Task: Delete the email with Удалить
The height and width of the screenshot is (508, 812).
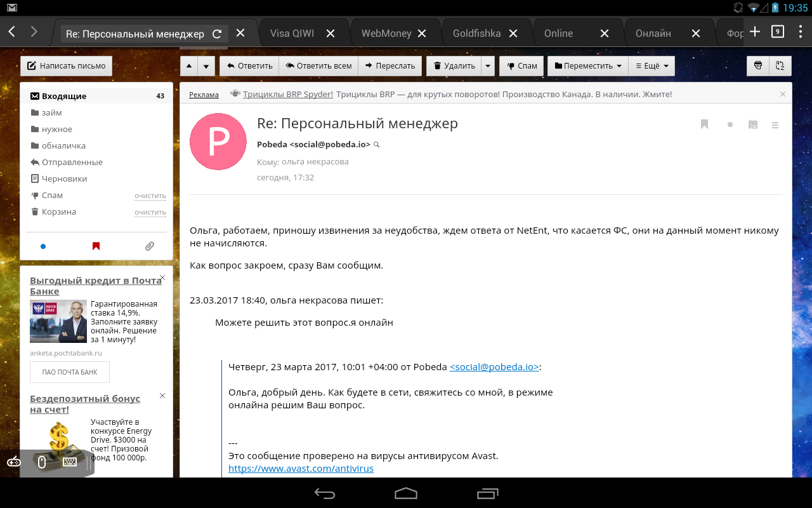Action: [x=454, y=66]
